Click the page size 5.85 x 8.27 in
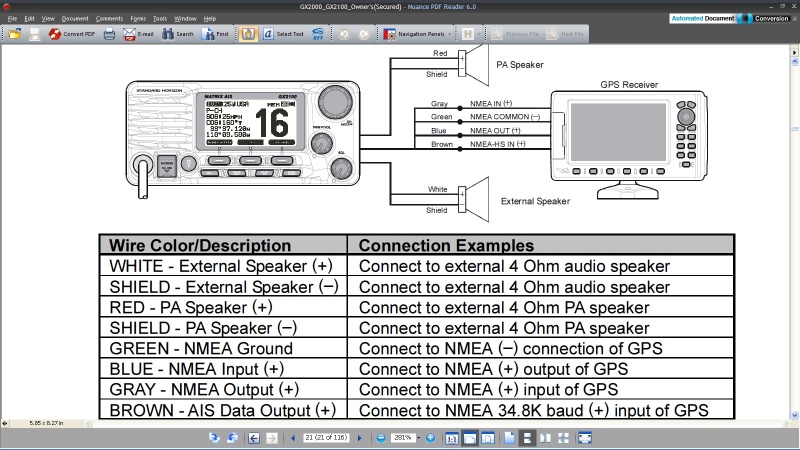800x450 pixels. (x=46, y=423)
